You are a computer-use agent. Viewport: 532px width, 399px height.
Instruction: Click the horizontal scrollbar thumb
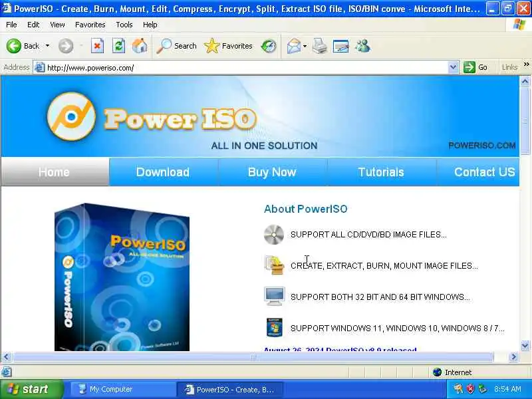(253, 357)
